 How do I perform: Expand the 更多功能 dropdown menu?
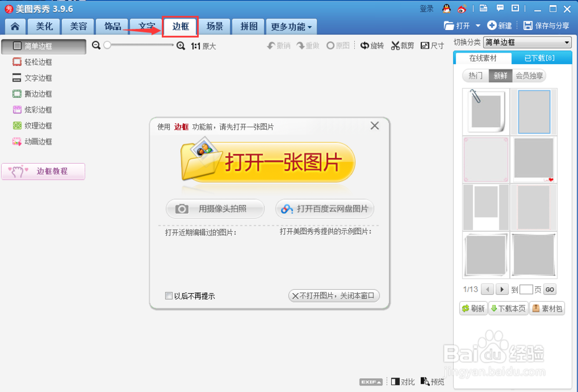(x=291, y=27)
